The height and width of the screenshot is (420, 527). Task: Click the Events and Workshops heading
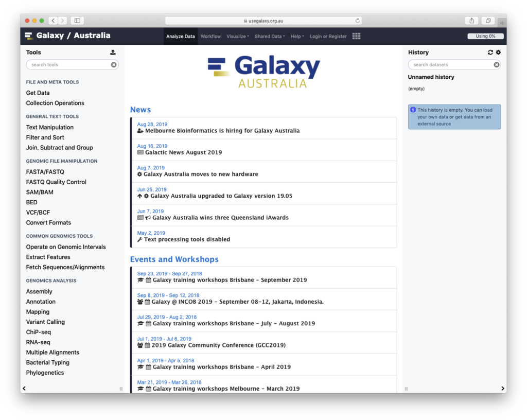[x=174, y=259]
